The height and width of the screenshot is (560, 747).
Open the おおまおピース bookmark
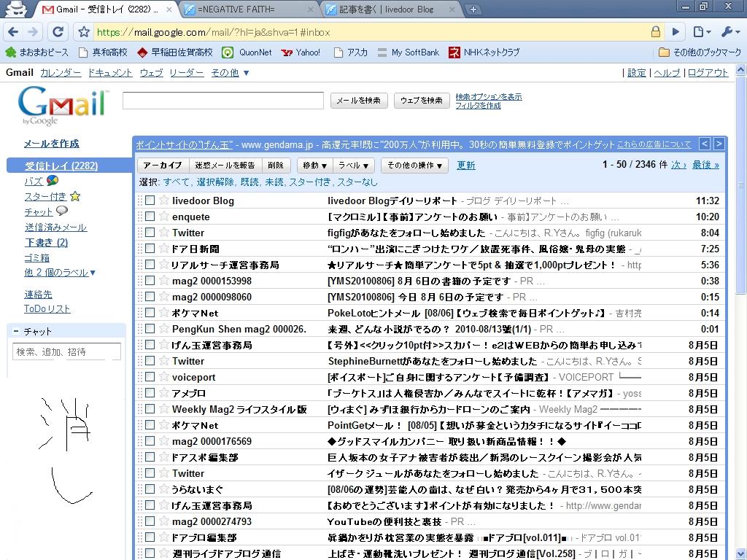point(37,52)
